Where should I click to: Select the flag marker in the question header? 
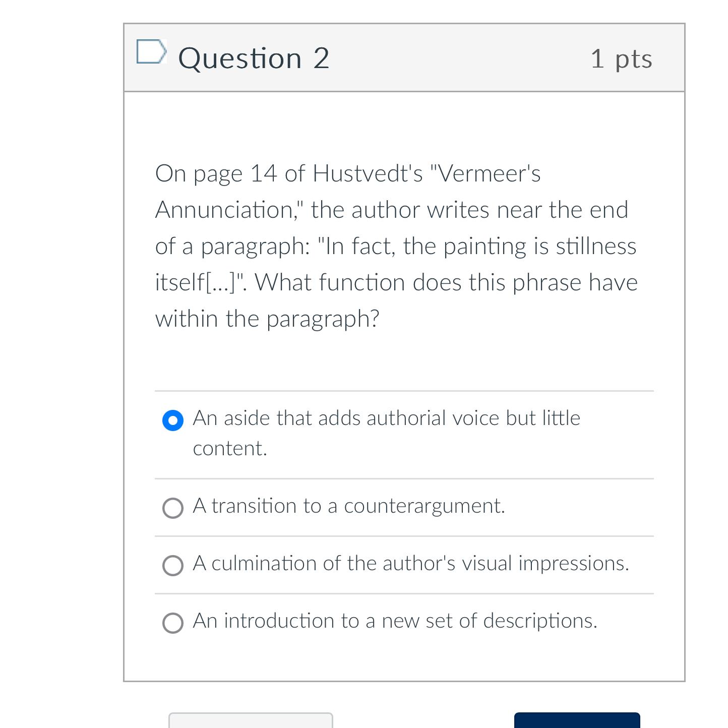[x=151, y=51]
